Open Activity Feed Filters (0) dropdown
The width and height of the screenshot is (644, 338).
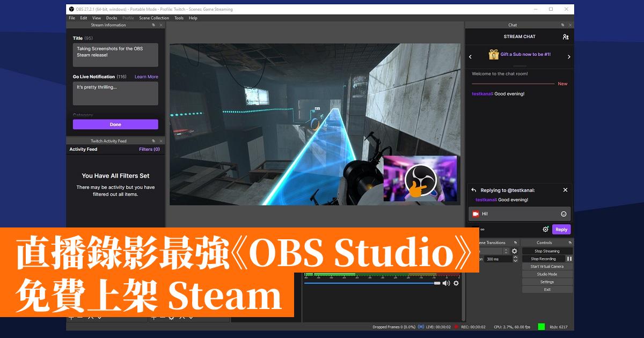(149, 149)
